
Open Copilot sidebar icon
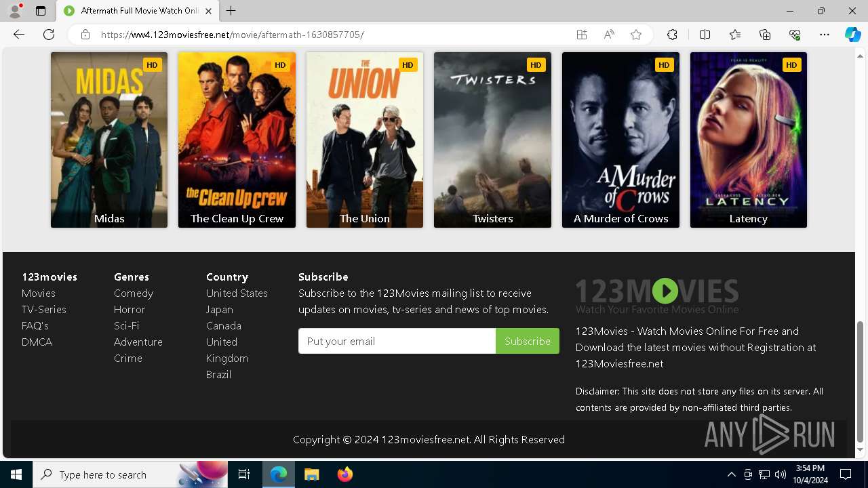tap(852, 35)
